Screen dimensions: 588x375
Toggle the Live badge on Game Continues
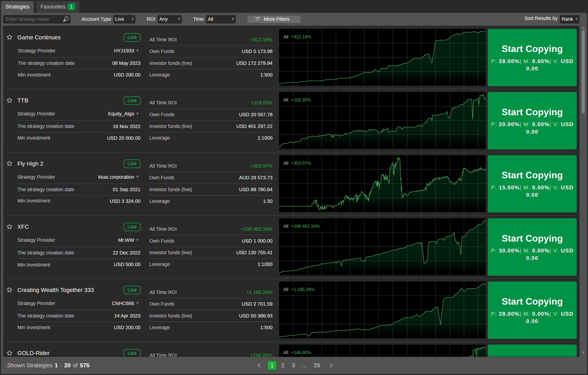click(132, 37)
